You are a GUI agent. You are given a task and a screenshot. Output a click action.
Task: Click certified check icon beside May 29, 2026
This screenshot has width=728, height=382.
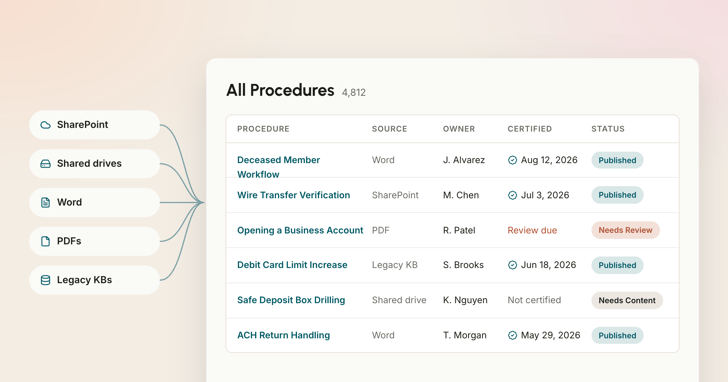(x=512, y=336)
